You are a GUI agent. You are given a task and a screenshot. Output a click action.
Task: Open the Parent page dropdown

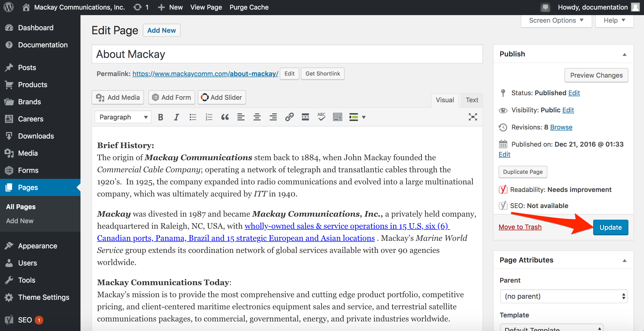pos(564,296)
